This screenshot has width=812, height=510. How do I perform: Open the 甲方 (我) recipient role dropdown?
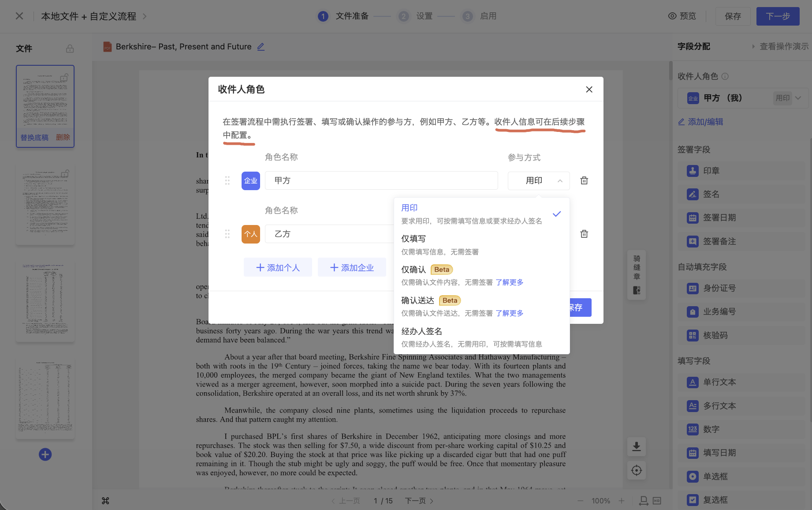(x=743, y=98)
